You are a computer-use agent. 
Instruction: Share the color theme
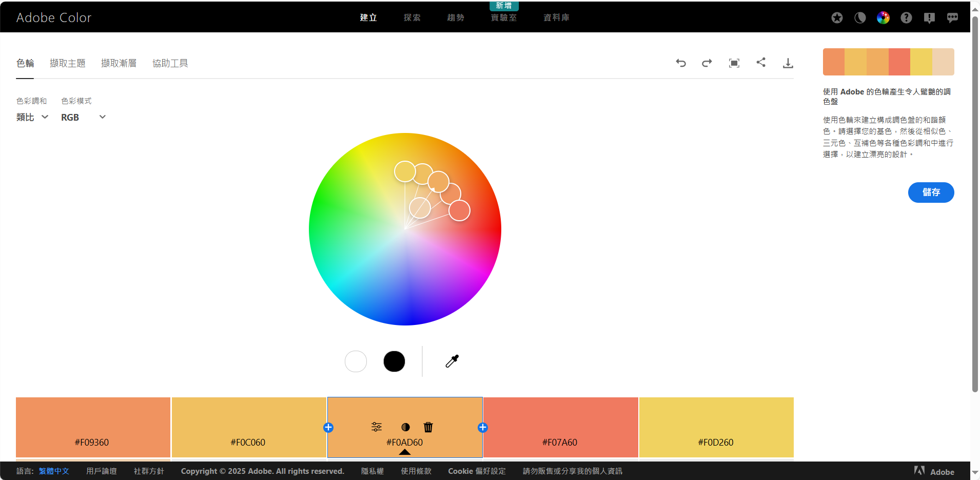pos(761,63)
